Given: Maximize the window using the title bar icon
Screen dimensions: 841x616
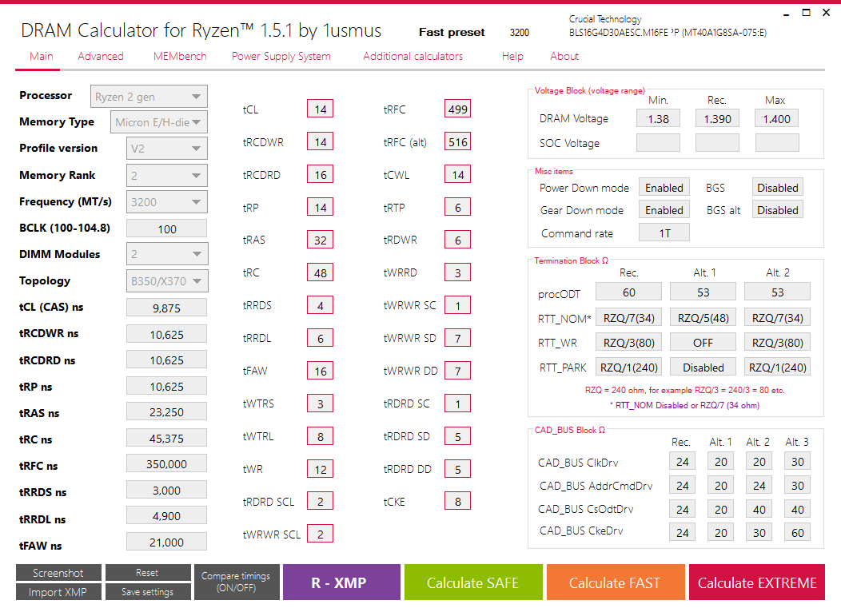Looking at the screenshot, I should coord(806,12).
